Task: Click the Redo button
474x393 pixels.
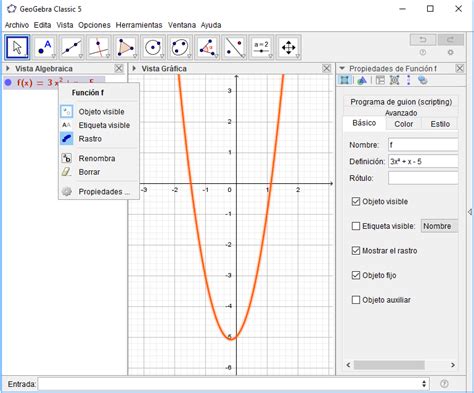Action: pos(450,40)
